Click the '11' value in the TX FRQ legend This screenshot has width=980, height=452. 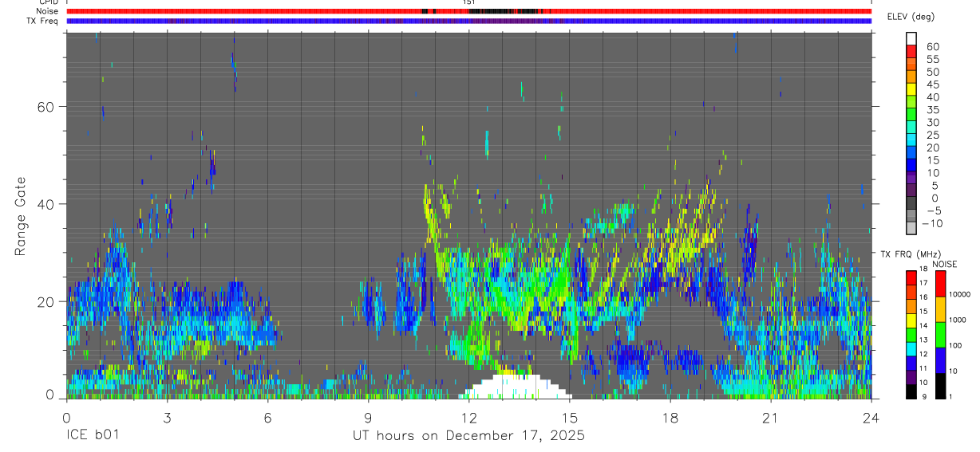pyautogui.click(x=923, y=368)
